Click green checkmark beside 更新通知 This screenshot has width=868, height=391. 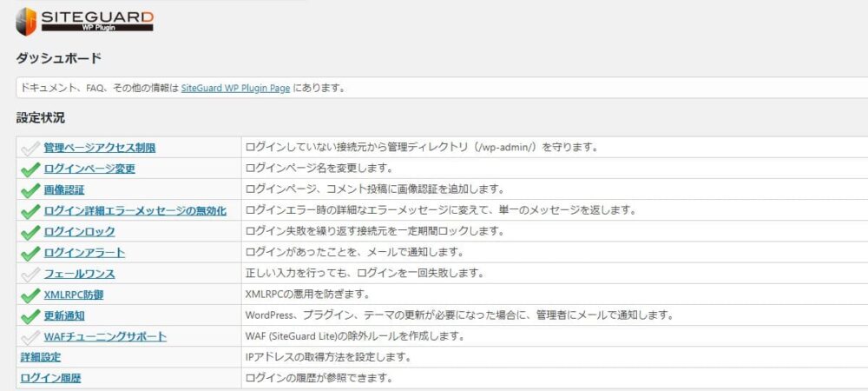click(x=30, y=316)
